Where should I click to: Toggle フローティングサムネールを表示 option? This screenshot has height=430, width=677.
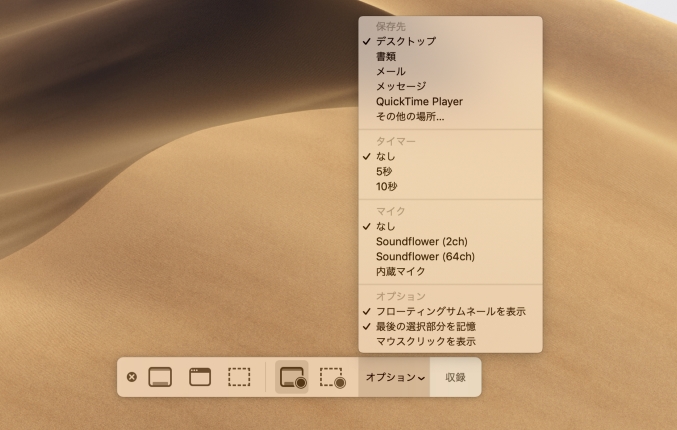pyautogui.click(x=450, y=311)
